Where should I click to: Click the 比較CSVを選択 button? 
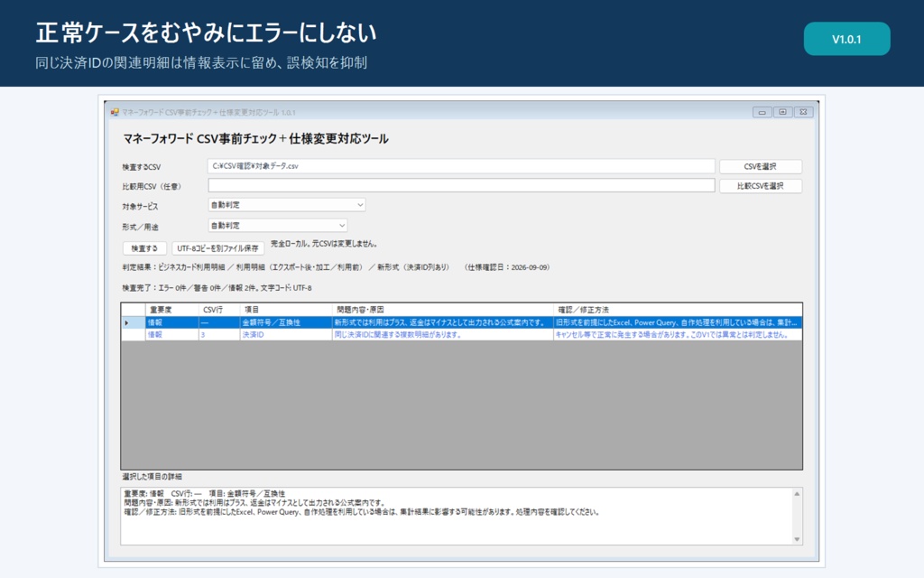point(760,186)
